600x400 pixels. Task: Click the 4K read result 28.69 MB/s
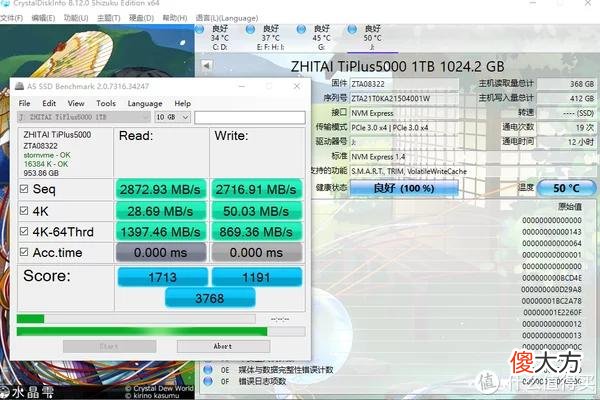(x=161, y=211)
